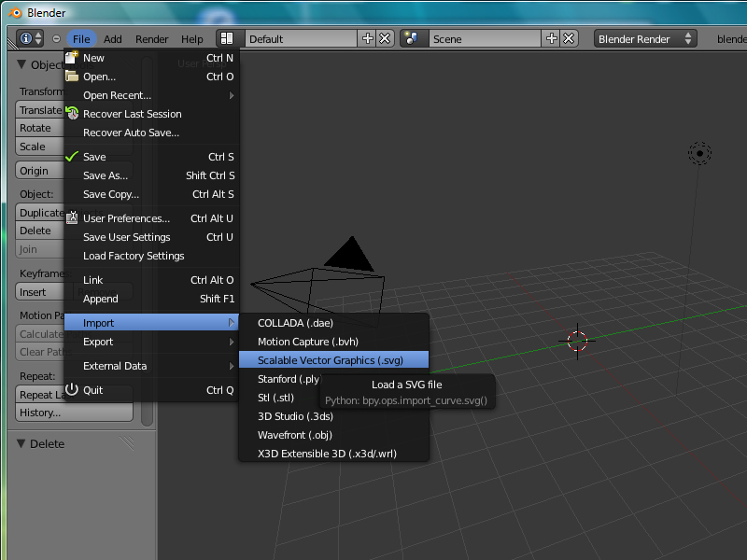The image size is (747, 560).
Task: Quit Blender via the Quit entry
Action: pos(151,390)
